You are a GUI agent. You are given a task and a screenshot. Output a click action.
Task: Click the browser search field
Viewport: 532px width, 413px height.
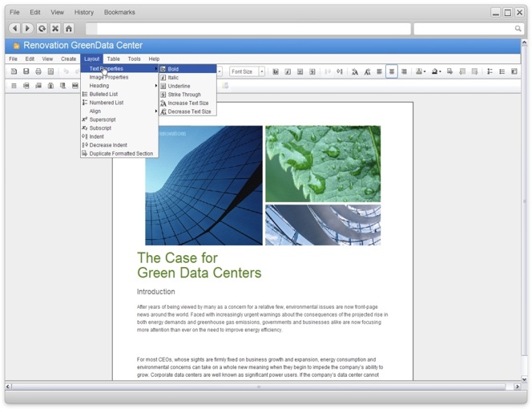(470, 29)
